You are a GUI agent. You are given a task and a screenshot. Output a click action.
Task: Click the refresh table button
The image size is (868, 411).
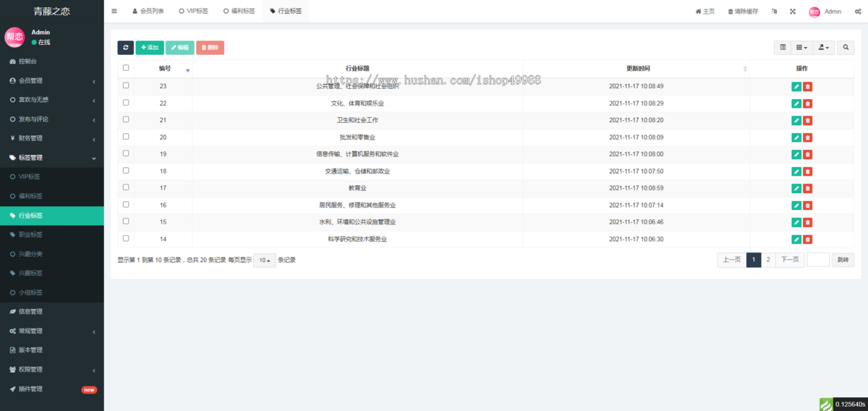click(126, 48)
